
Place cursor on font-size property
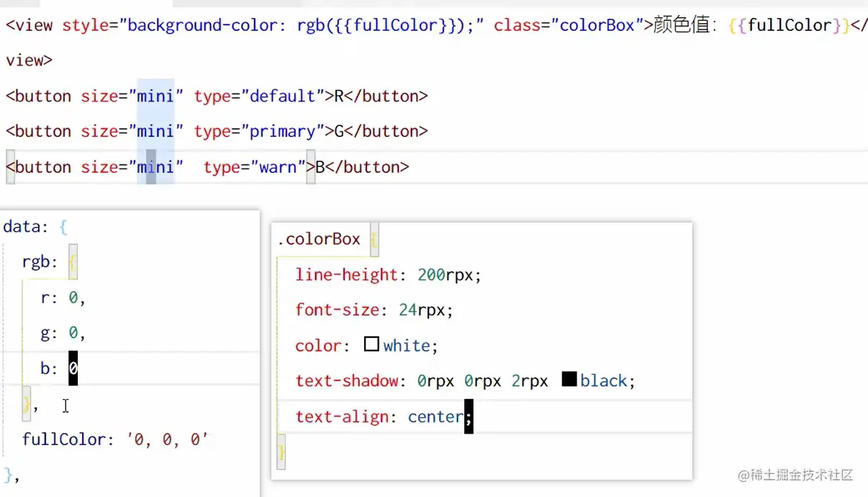click(x=338, y=310)
